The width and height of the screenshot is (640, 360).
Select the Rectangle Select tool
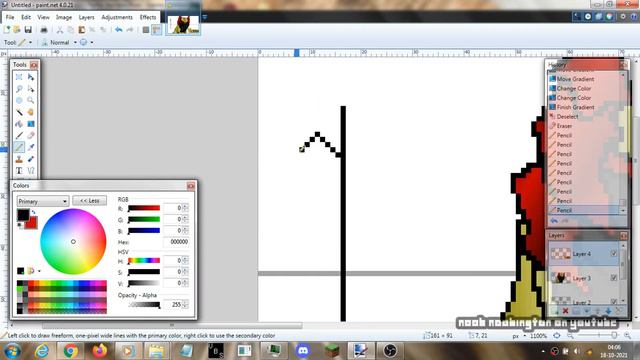tap(19, 77)
